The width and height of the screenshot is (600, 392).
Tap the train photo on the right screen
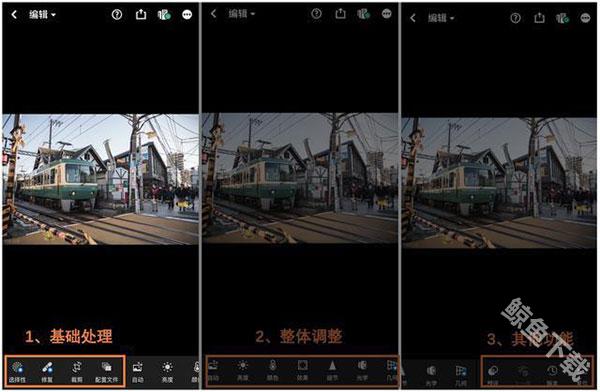499,183
